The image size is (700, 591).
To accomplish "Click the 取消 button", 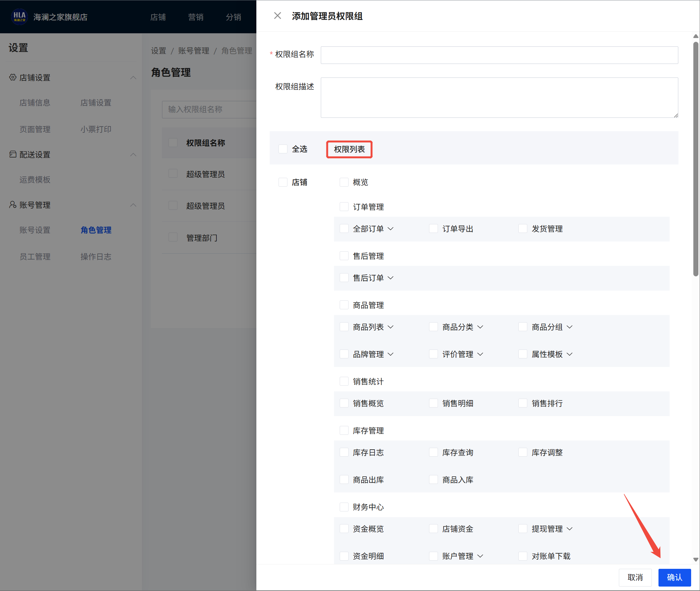I will coord(635,577).
